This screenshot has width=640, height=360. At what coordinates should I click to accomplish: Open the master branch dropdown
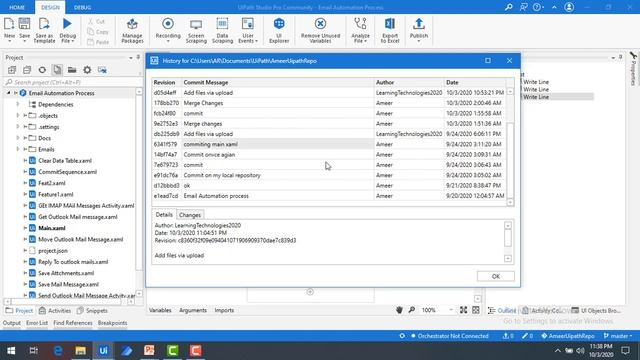tap(618, 336)
